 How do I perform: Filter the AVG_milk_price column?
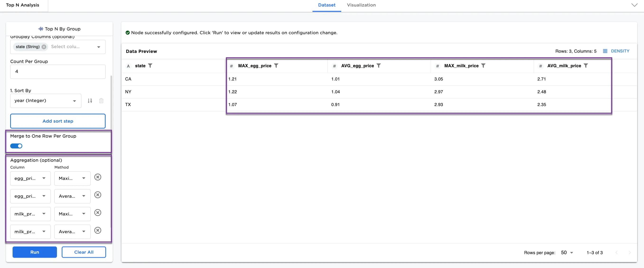tap(585, 66)
